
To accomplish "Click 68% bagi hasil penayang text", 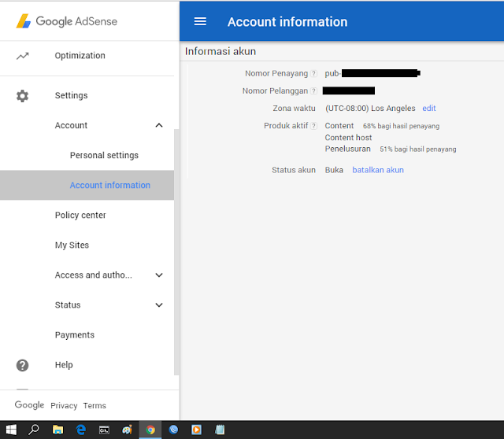I will pyautogui.click(x=401, y=126).
